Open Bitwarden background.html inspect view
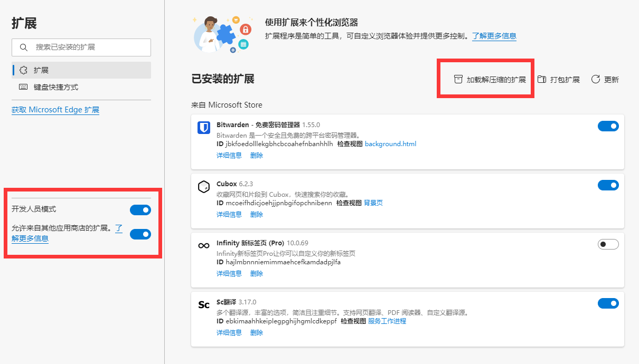 click(390, 144)
